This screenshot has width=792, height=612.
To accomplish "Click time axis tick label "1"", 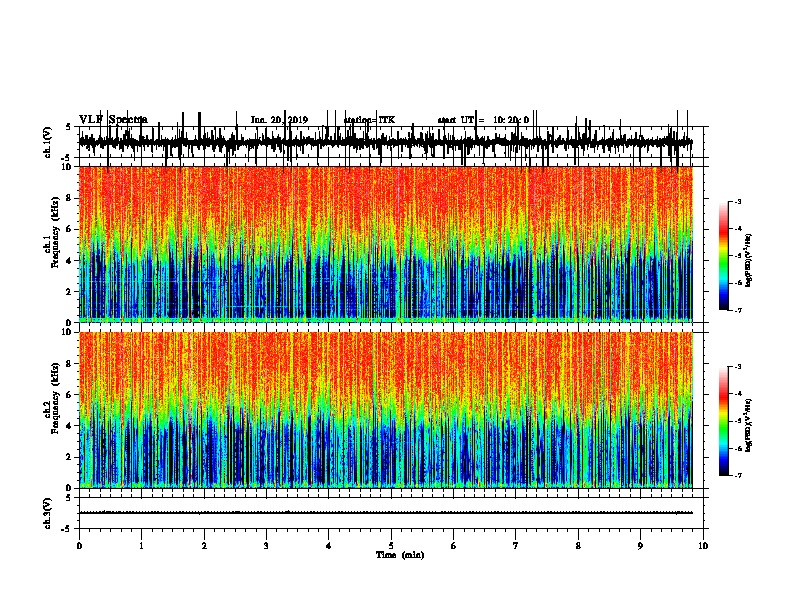I will tap(141, 546).
